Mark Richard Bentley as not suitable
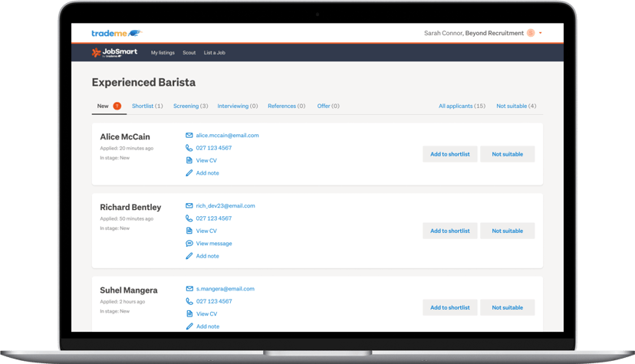The height and width of the screenshot is (364, 635). pyautogui.click(x=508, y=231)
